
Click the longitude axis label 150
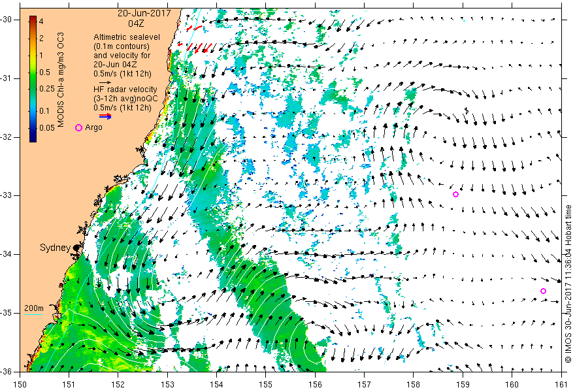[x=20, y=384]
